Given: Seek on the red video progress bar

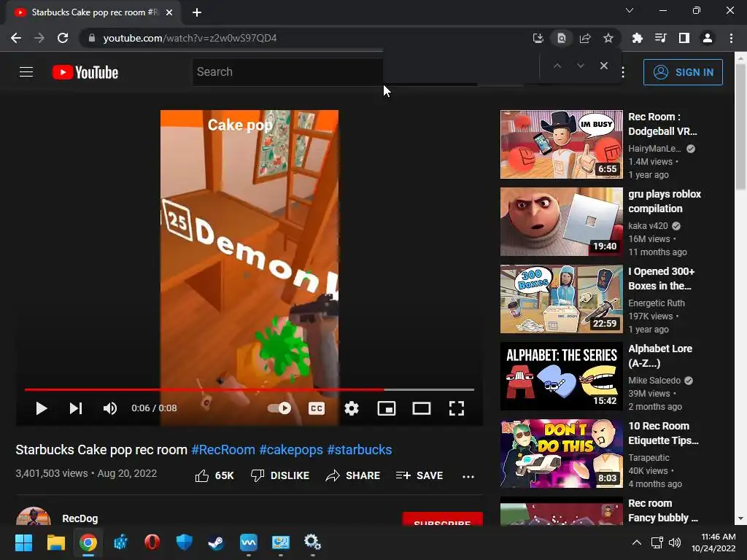Looking at the screenshot, I should pos(249,389).
